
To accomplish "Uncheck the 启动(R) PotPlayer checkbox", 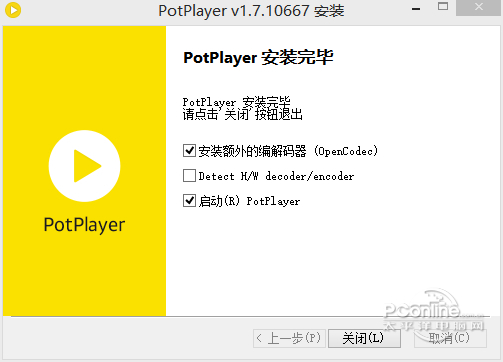I will point(189,201).
